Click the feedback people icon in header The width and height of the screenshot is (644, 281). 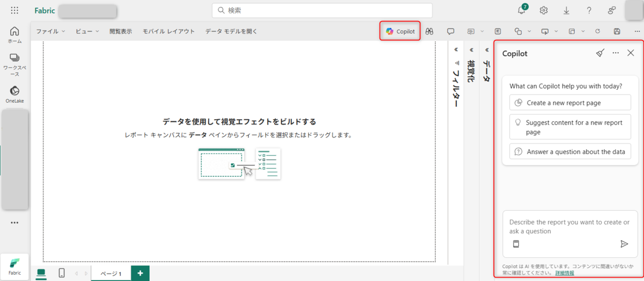(611, 10)
